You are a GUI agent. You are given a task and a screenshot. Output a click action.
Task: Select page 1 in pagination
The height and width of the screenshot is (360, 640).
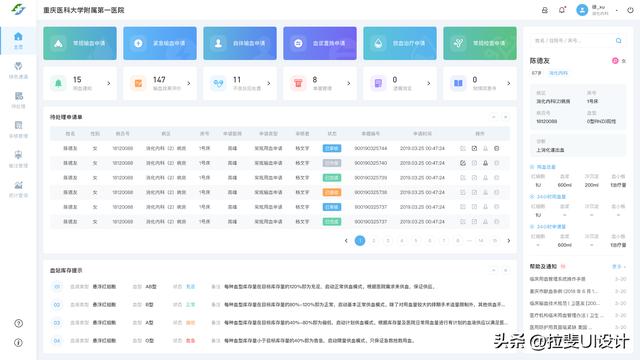pos(360,241)
